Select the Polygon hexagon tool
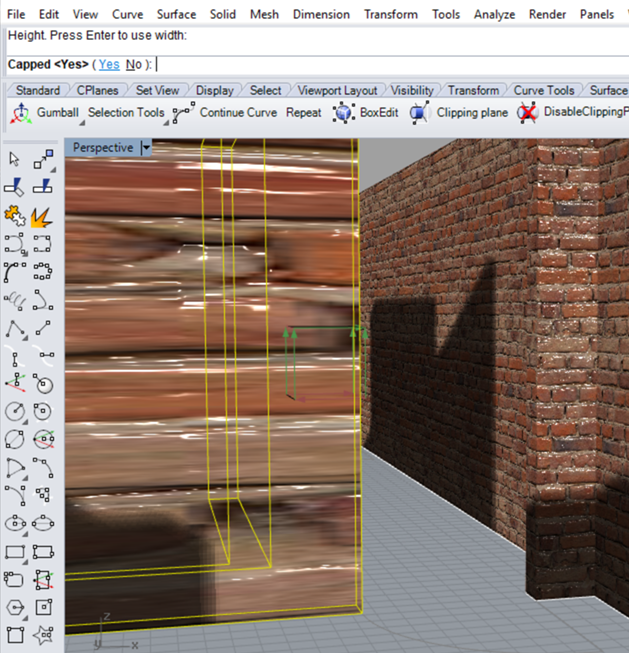Image resolution: width=629 pixels, height=653 pixels. [15, 607]
